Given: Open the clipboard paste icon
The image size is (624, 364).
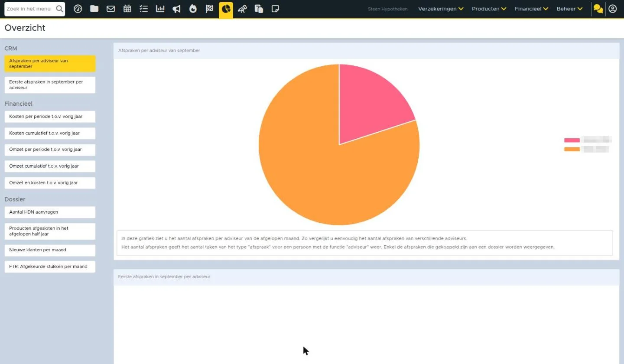Looking at the screenshot, I should coord(259,9).
